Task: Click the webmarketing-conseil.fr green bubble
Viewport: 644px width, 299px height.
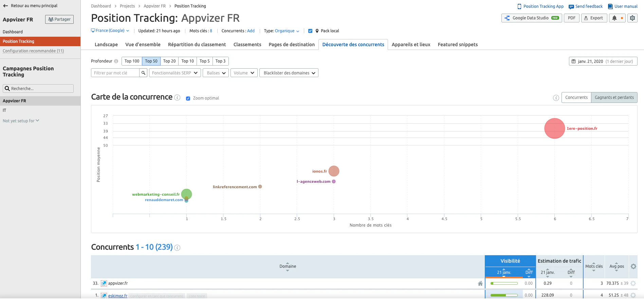Action: [x=186, y=194]
